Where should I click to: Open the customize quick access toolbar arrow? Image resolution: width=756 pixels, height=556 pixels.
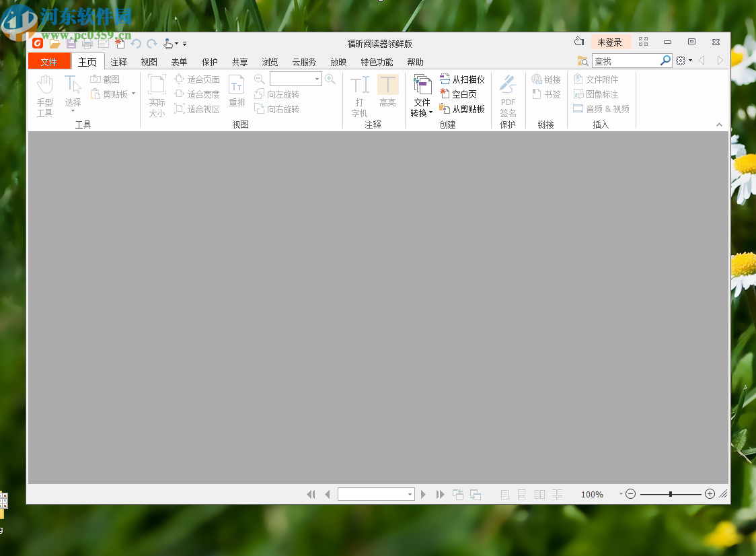[185, 44]
